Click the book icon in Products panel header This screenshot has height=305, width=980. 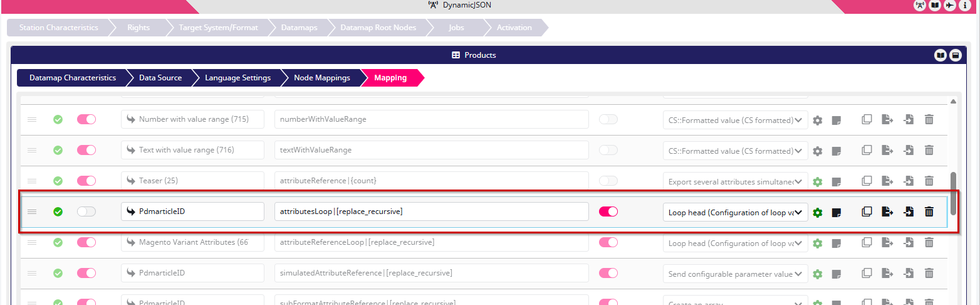(940, 55)
